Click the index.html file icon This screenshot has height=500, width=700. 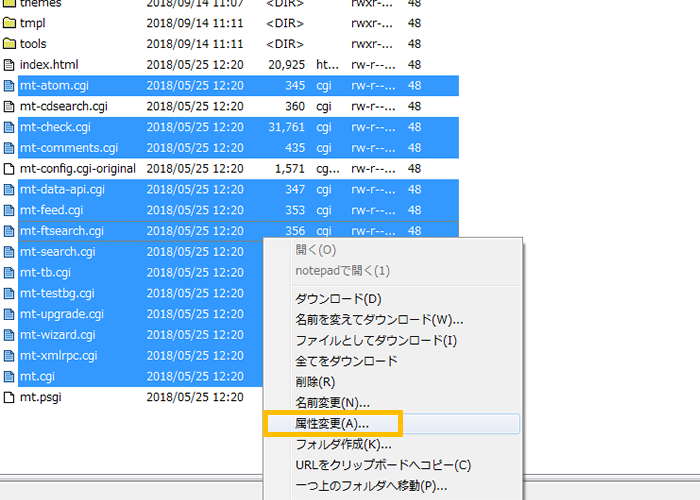(x=9, y=65)
